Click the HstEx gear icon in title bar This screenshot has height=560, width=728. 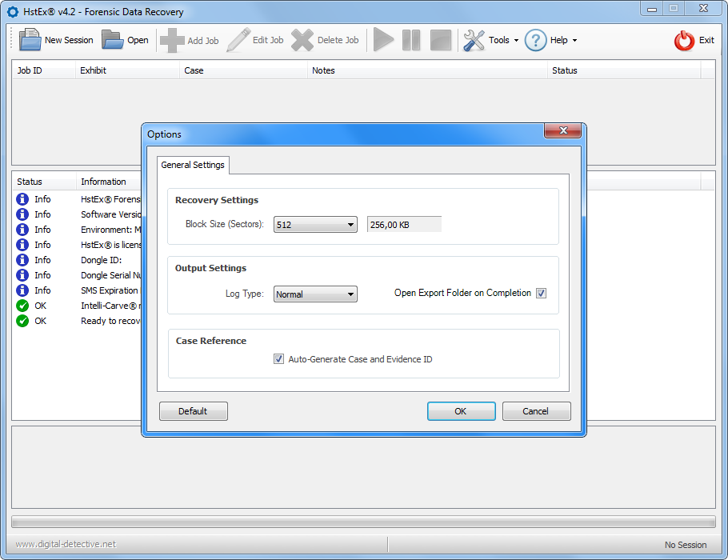click(x=13, y=12)
